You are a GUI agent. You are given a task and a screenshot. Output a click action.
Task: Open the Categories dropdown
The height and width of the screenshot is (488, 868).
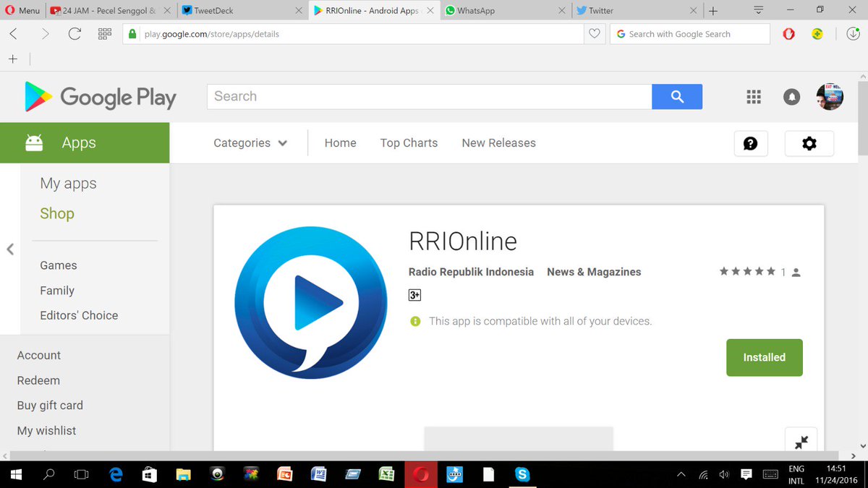(250, 143)
